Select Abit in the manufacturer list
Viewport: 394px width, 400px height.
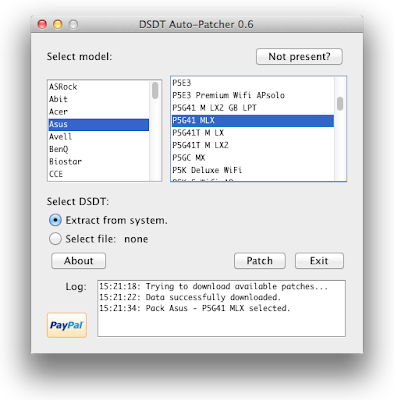99,99
